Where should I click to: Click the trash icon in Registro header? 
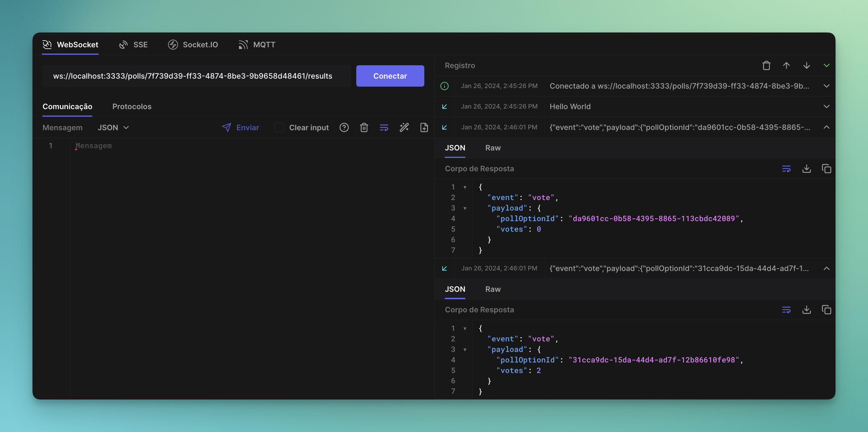point(766,66)
